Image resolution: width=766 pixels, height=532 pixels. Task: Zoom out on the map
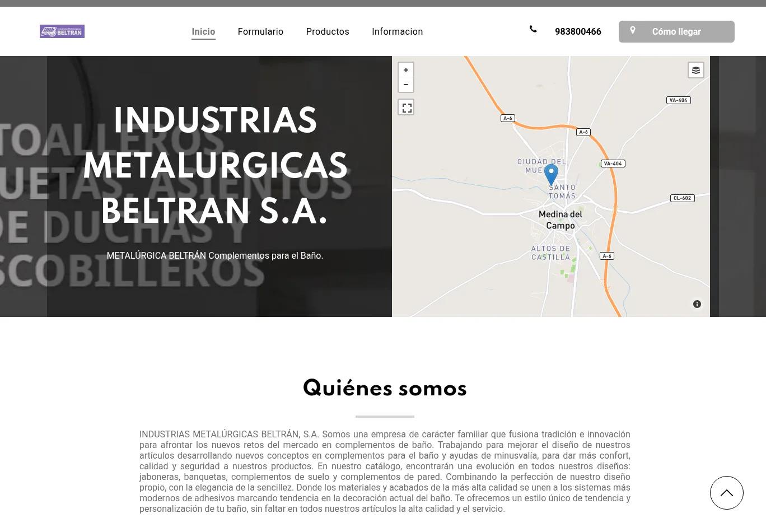click(x=406, y=85)
